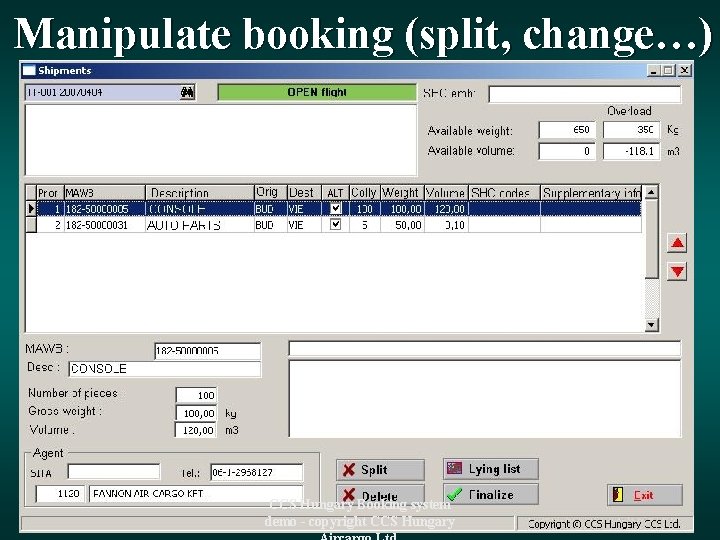720x540 pixels.
Task: Click the Exit button
Action: 645,495
